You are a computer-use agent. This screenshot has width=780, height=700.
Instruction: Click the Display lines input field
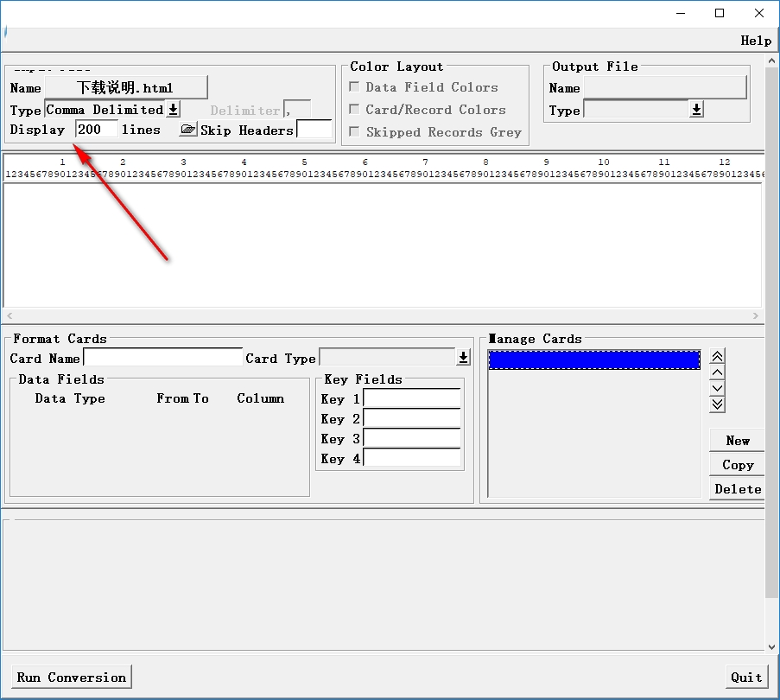[97, 130]
